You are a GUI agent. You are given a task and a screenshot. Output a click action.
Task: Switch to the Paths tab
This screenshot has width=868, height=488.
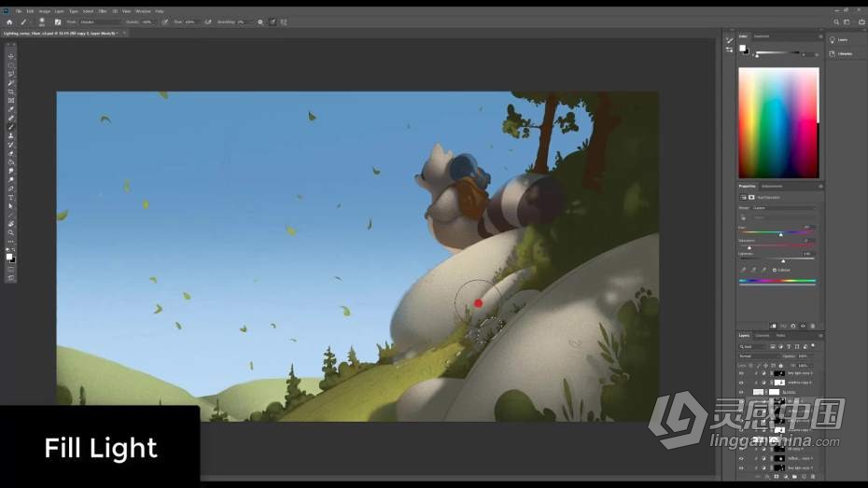[780, 335]
